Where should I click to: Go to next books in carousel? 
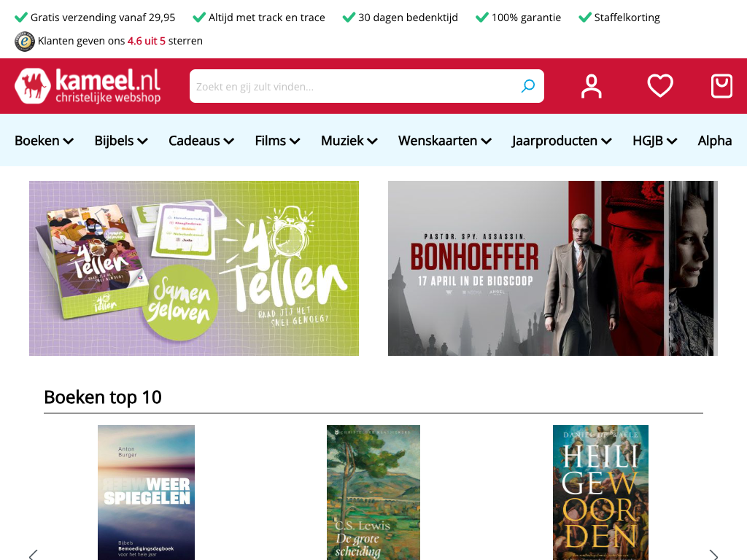click(x=713, y=555)
